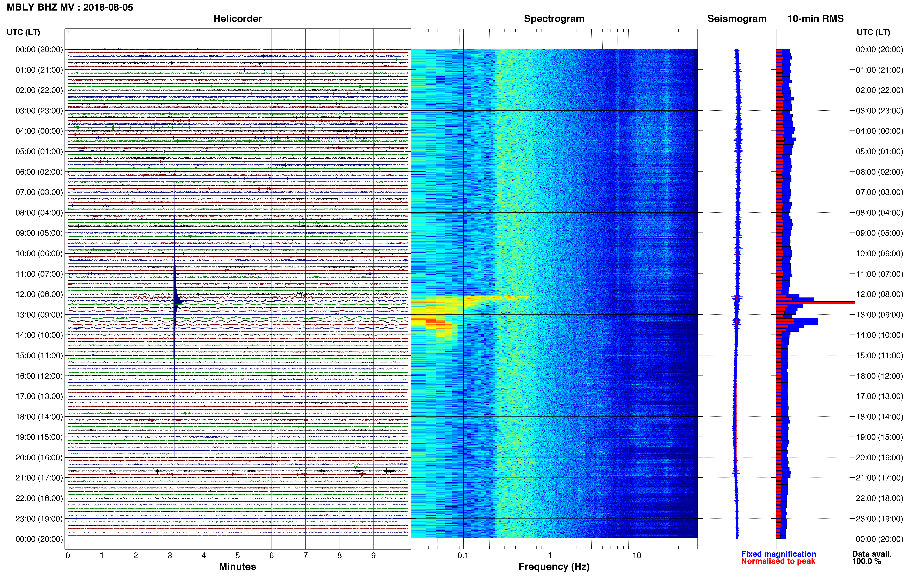
Task: Click the '100.0 %' data availability value
Action: point(867,561)
